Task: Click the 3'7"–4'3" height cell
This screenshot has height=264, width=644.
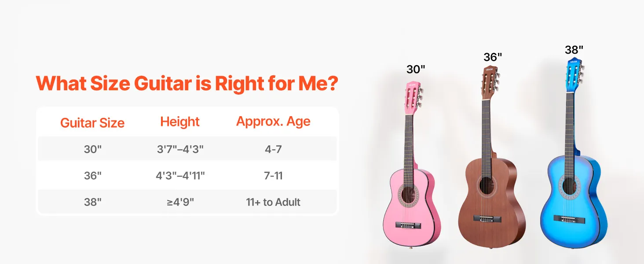Action: point(180,149)
